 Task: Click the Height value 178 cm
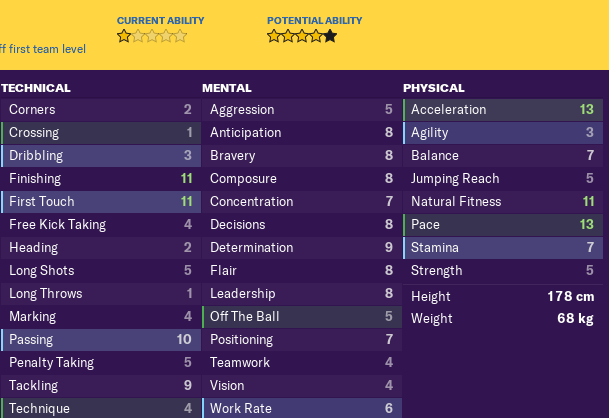(x=571, y=297)
